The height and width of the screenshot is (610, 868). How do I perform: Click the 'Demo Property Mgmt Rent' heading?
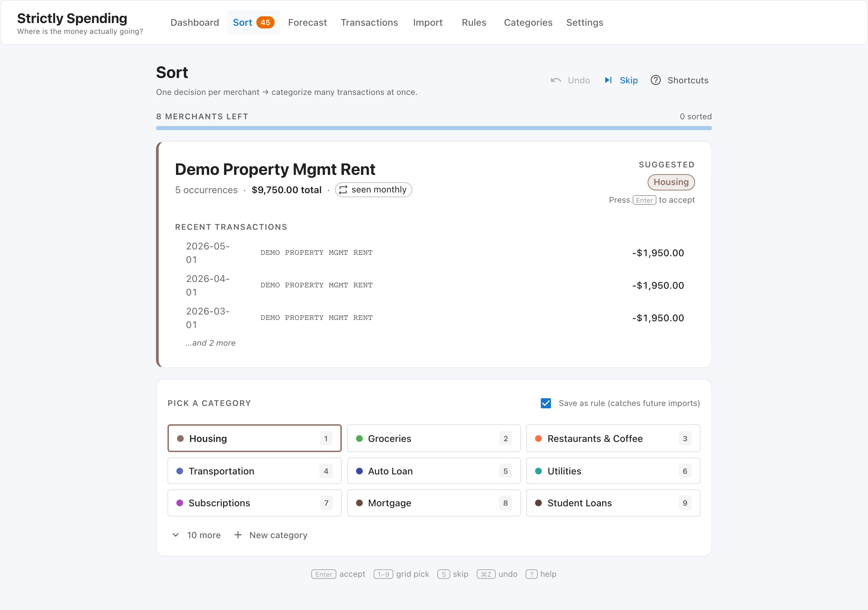pyautogui.click(x=275, y=169)
